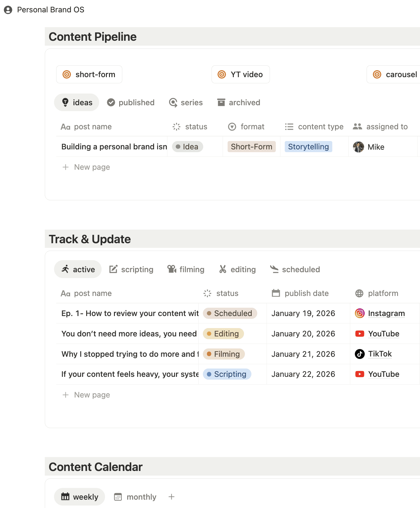
Task: Click the Content Calendar heading
Action: click(x=96, y=467)
